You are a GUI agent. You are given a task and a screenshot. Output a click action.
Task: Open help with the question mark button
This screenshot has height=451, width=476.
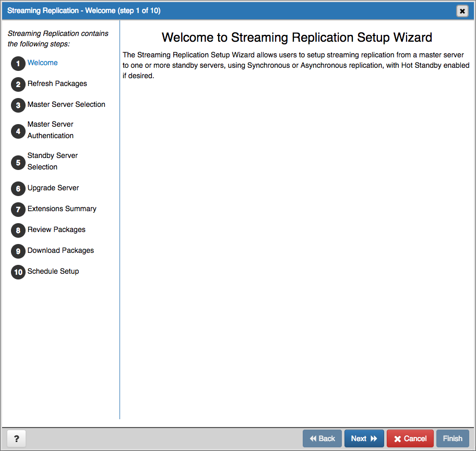click(x=17, y=438)
